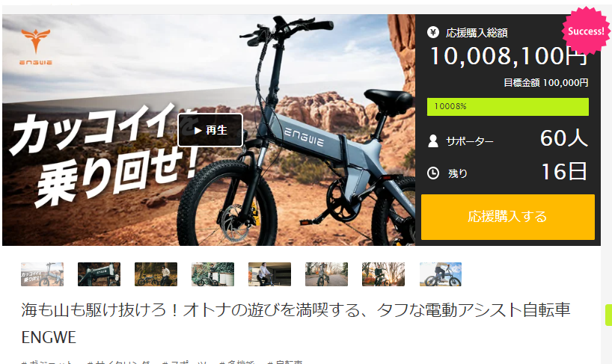
Task: Click the yen icon beside 応援購入総額
Action: pos(433,32)
